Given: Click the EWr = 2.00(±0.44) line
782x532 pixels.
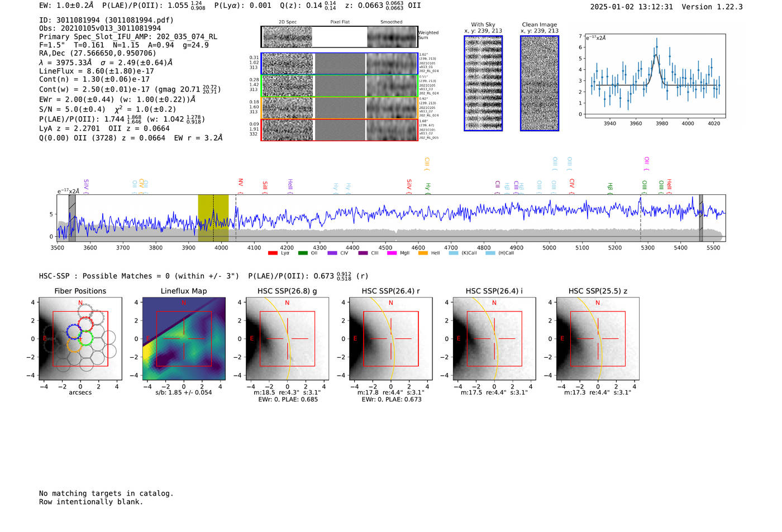Looking at the screenshot, I should 117,99.
